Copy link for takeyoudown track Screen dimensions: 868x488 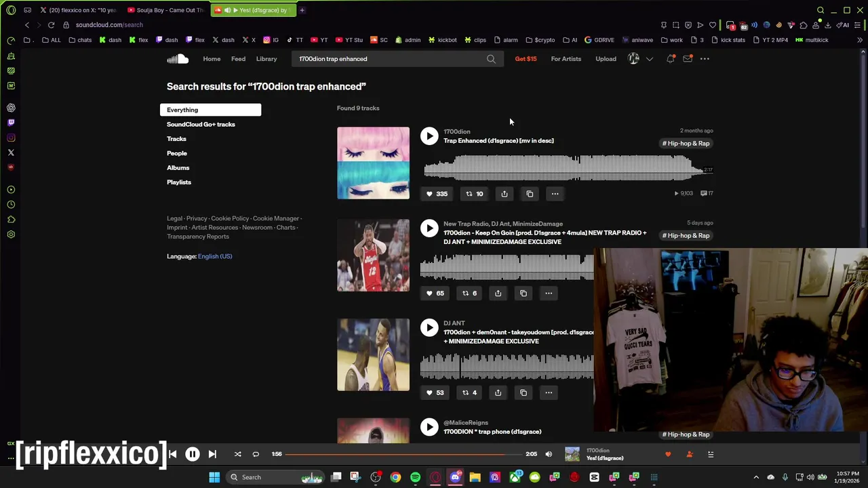[x=524, y=392]
